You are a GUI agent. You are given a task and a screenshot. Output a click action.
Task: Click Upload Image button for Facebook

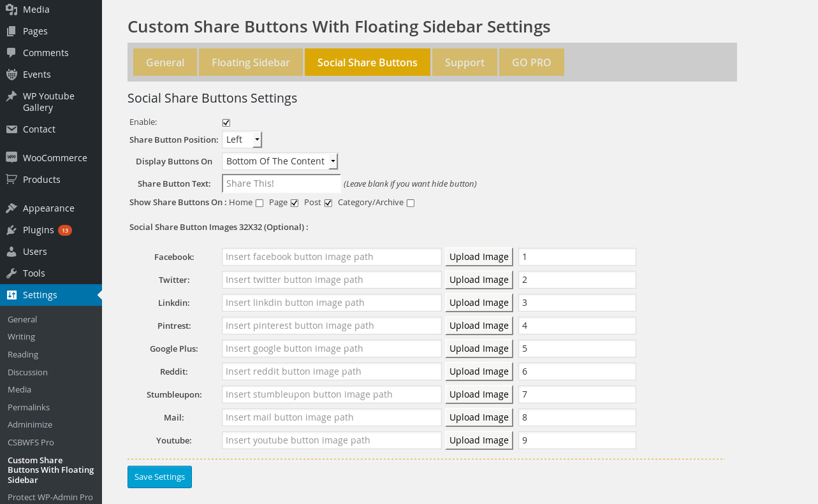[479, 257]
